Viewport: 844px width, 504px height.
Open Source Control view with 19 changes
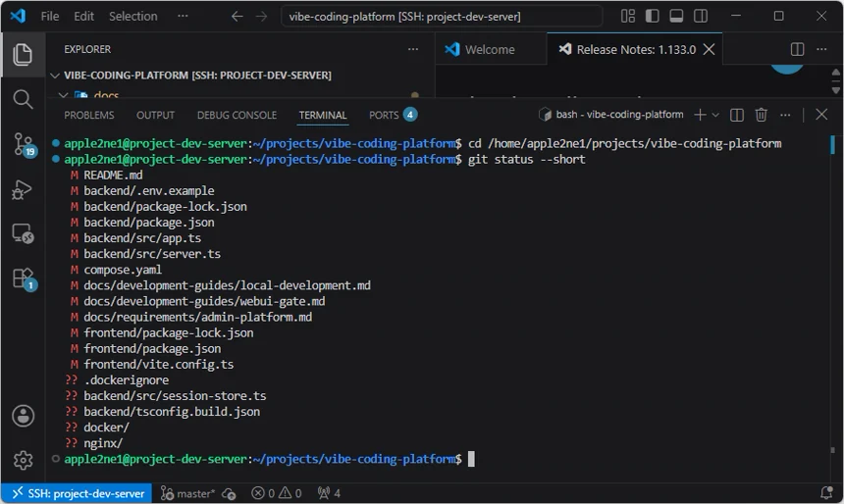(24, 145)
